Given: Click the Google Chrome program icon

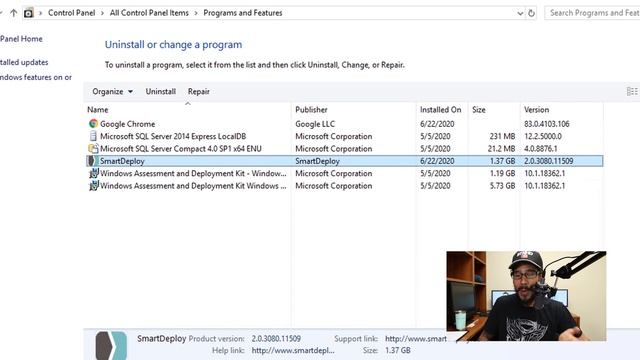Looking at the screenshot, I should coord(93,124).
